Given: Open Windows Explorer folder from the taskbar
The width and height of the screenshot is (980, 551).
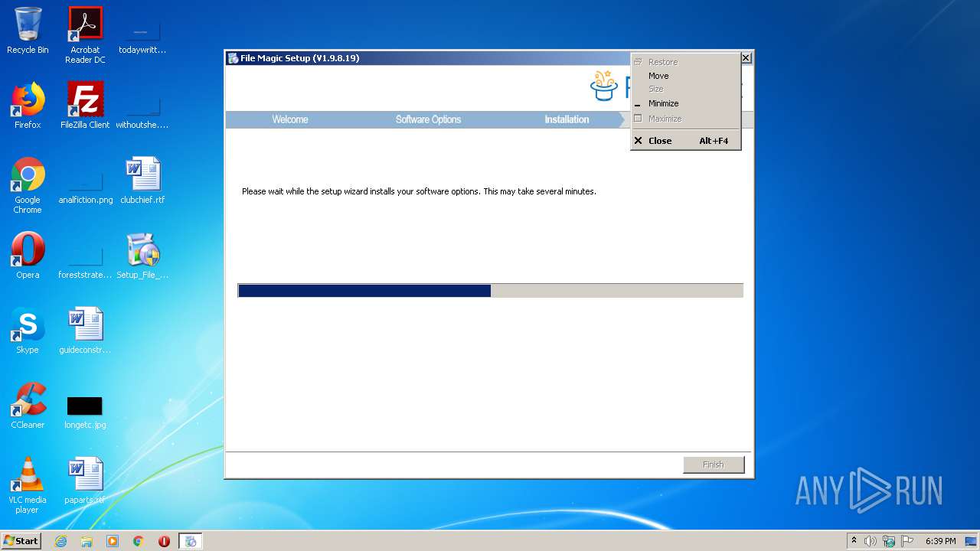Looking at the screenshot, I should pyautogui.click(x=87, y=541).
